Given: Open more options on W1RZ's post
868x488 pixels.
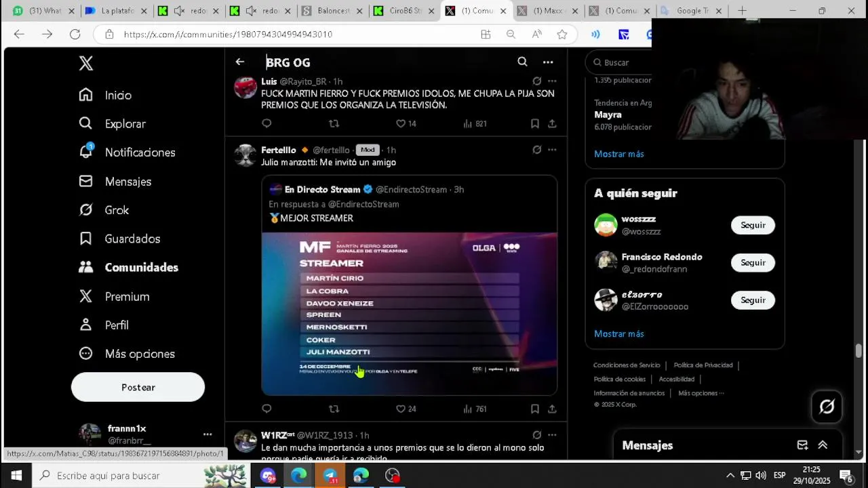Looking at the screenshot, I should pyautogui.click(x=552, y=435).
